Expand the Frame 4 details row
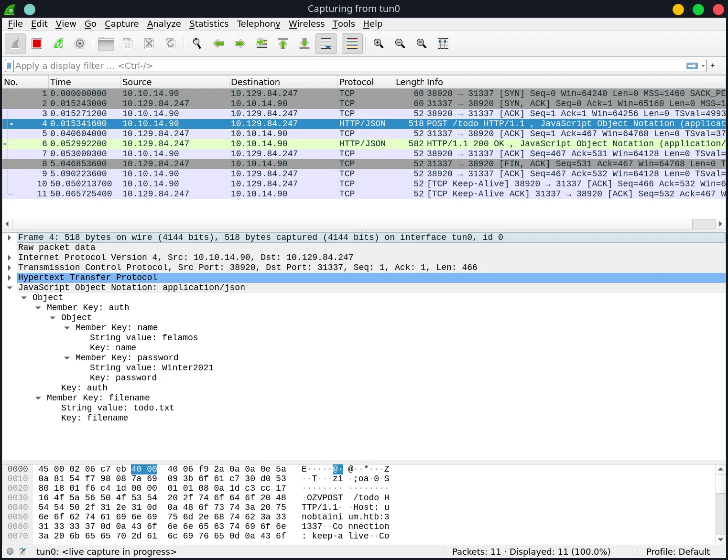 coord(10,237)
